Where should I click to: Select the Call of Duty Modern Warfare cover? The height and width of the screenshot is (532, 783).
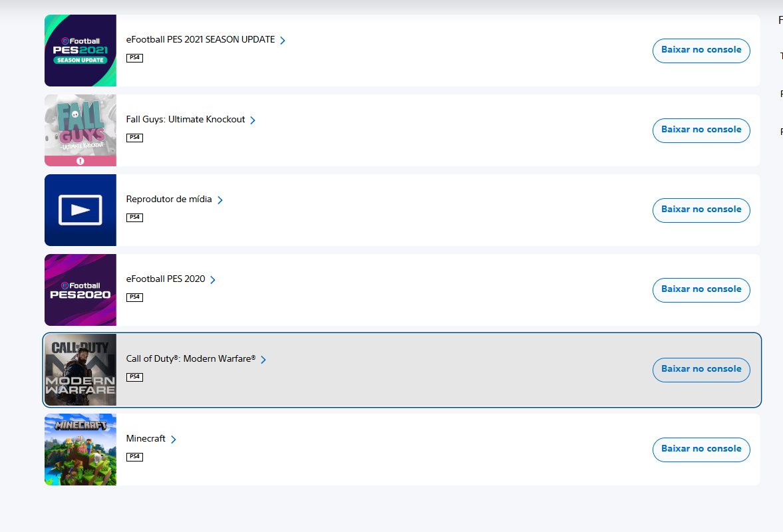point(80,370)
